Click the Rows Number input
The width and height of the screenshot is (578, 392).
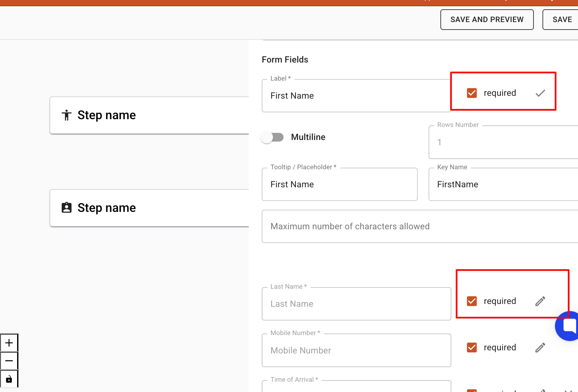[503, 142]
